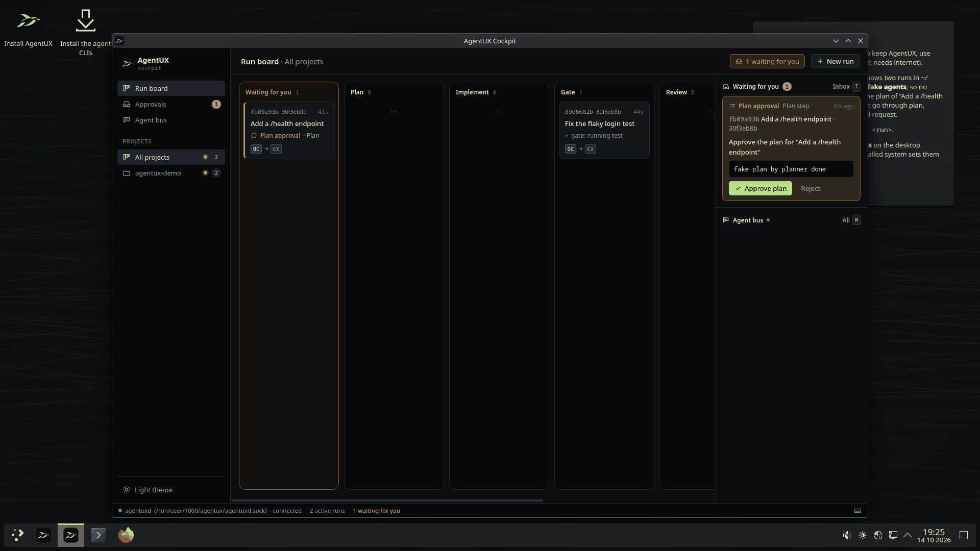Click OC agent badge on health endpoint card

[x=256, y=149]
